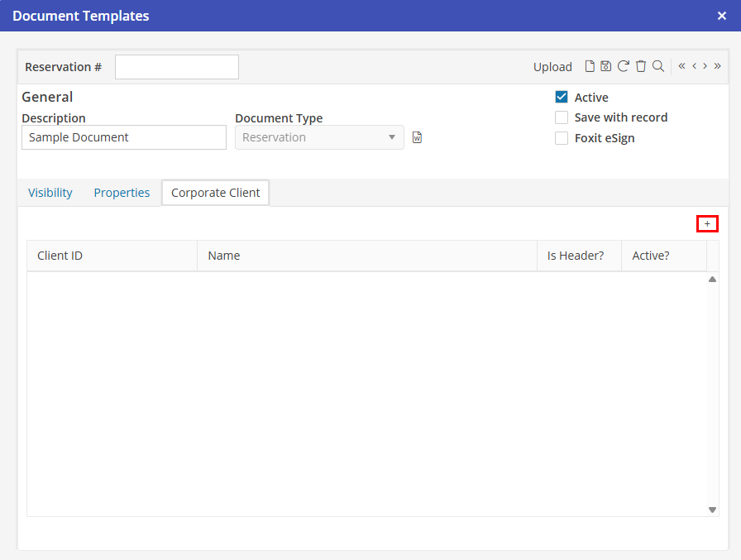Viewport: 741px width, 560px height.
Task: Click the Description text field
Action: pos(124,137)
